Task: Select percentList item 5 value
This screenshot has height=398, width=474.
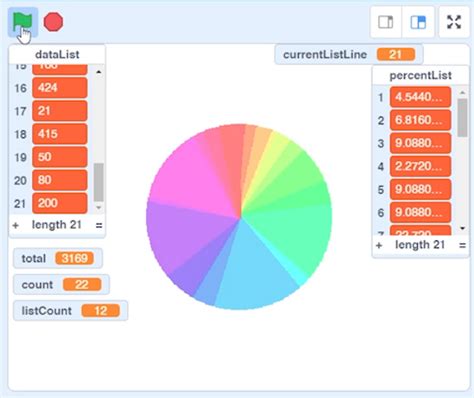Action: (420, 189)
